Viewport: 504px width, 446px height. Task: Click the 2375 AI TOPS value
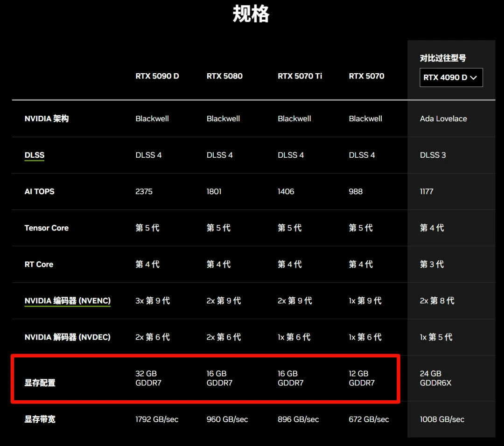[x=144, y=191]
